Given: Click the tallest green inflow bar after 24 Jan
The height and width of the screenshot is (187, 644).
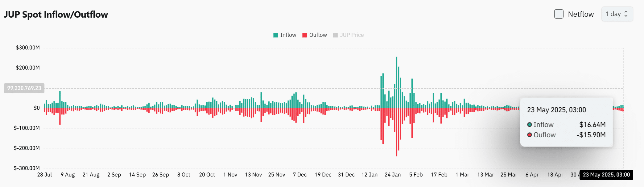Looking at the screenshot, I should [397, 83].
